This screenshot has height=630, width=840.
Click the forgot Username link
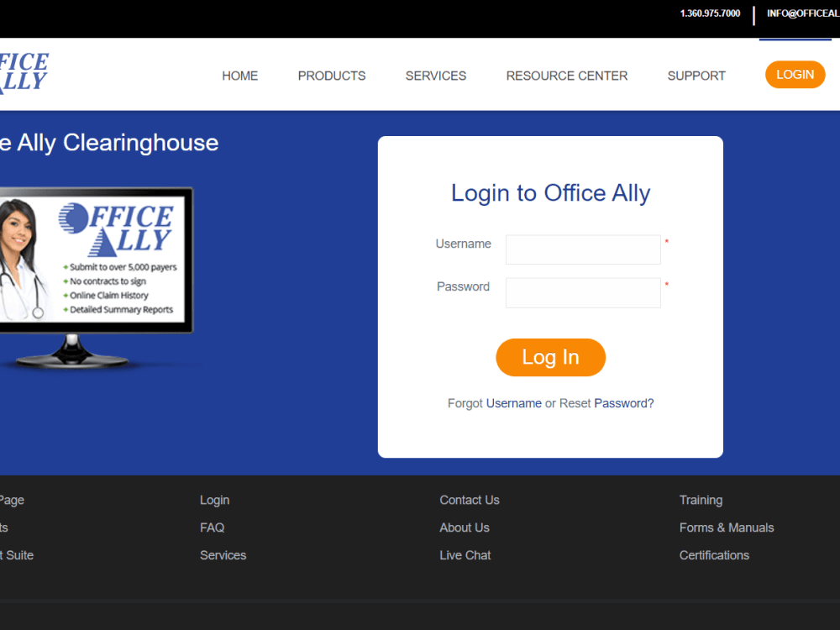(x=514, y=403)
